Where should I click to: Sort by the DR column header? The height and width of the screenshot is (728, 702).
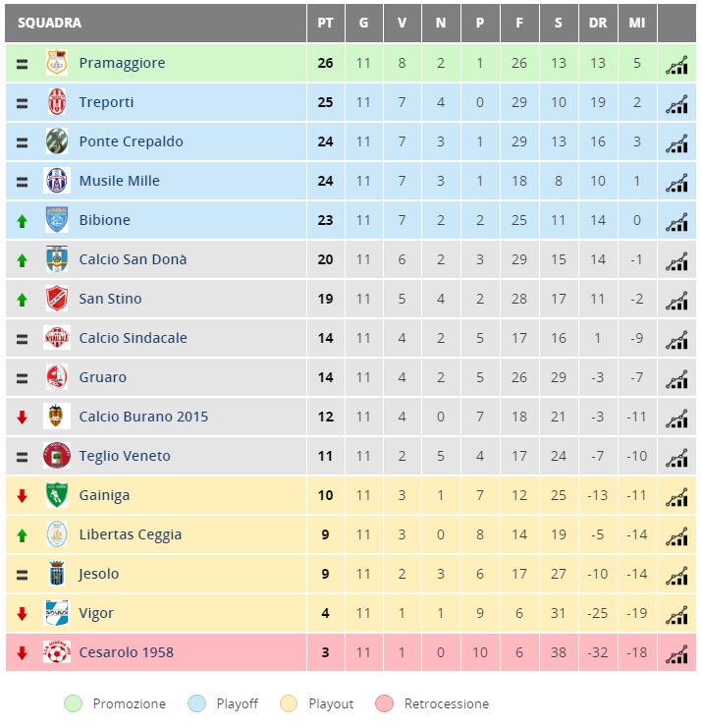[598, 23]
